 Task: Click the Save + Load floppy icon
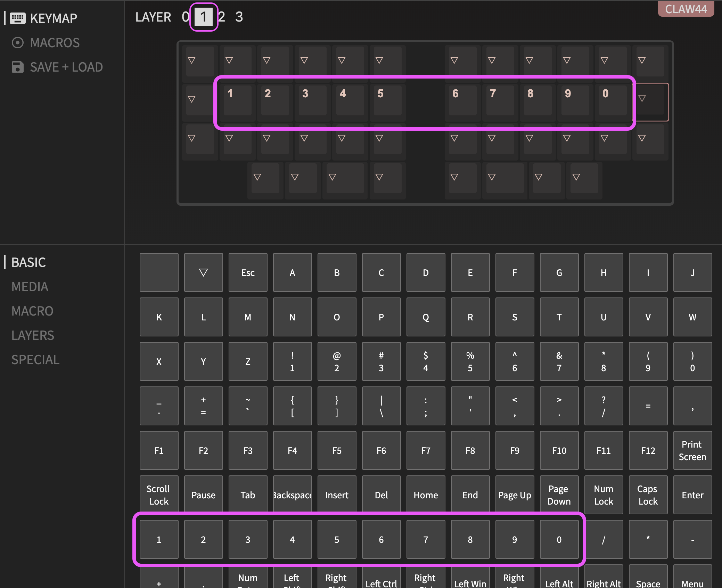(17, 67)
